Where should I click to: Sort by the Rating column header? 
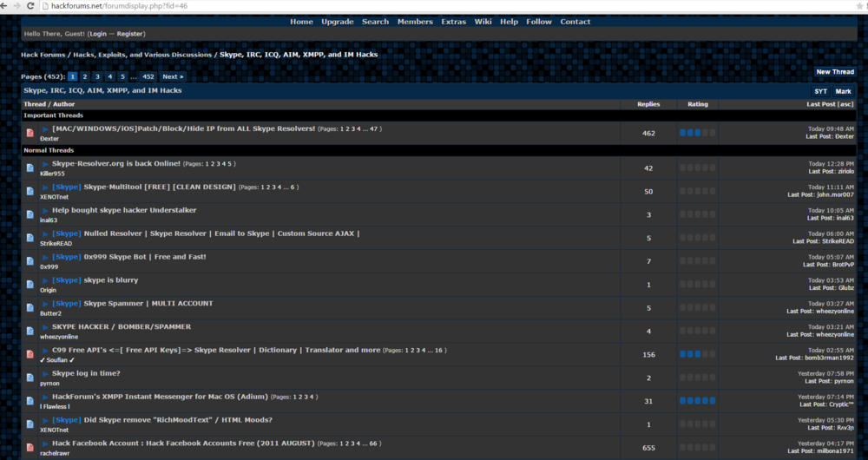[698, 104]
